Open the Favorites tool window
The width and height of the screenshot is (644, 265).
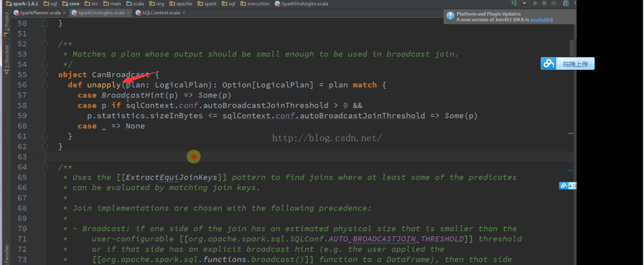coord(6,254)
